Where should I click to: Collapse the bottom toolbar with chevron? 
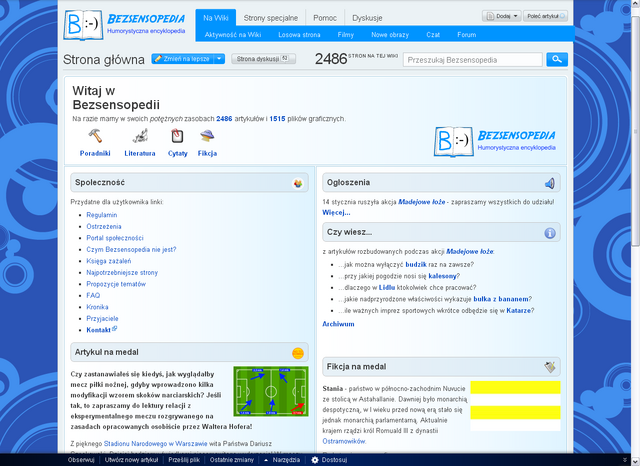[x=624, y=460]
